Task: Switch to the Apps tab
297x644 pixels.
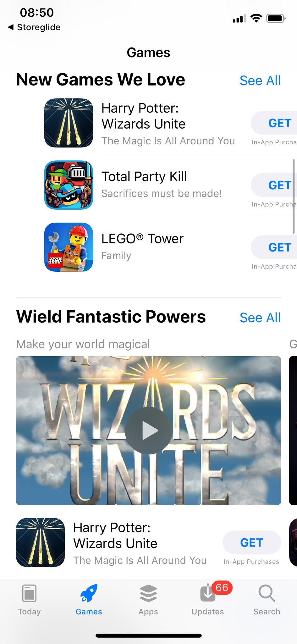Action: point(148,600)
